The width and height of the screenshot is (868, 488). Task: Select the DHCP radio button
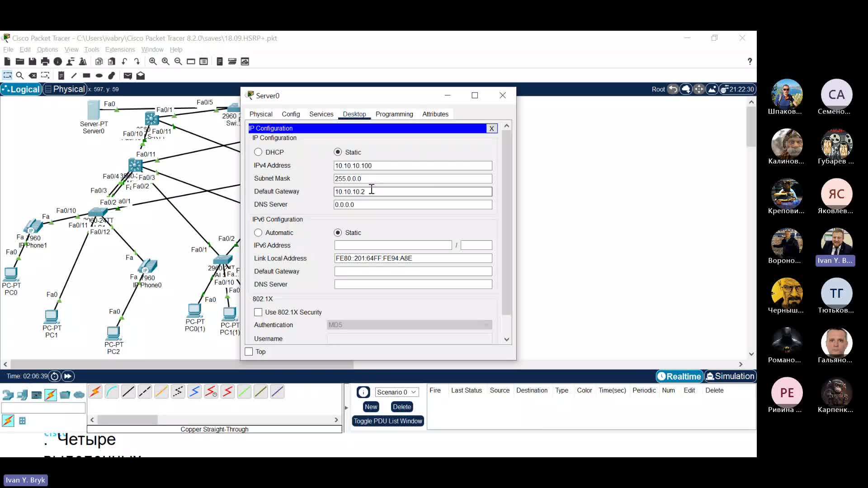[x=258, y=152]
